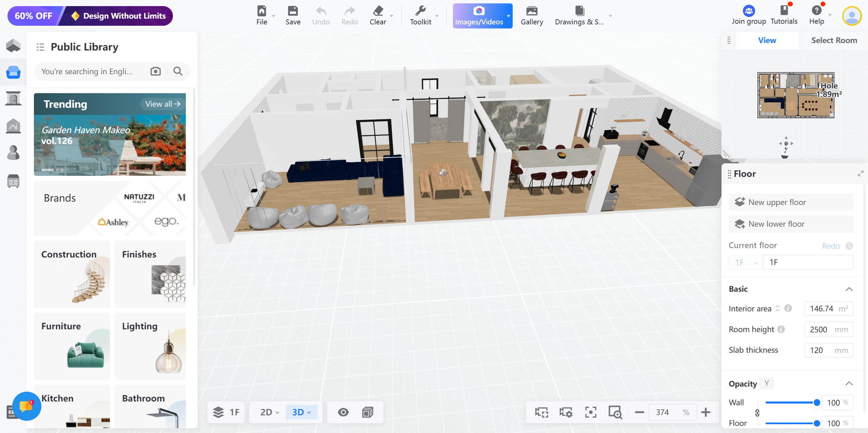Open the chat feedback bubble
868x433 pixels.
[27, 406]
